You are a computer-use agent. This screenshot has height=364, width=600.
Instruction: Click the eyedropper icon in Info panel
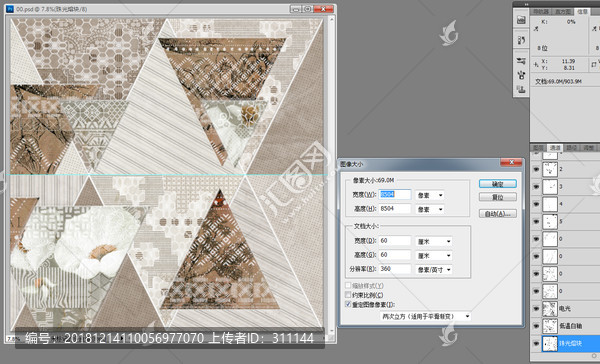pos(536,28)
